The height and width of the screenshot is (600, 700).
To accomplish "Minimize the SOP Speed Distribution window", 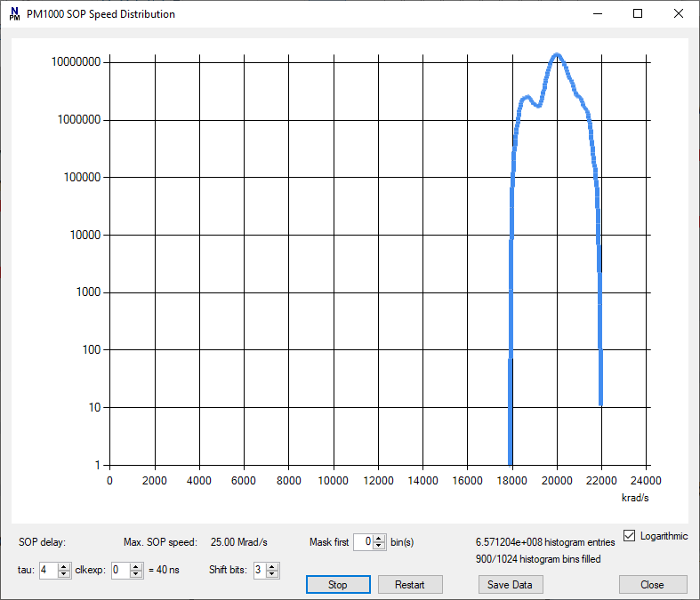I will click(x=597, y=14).
